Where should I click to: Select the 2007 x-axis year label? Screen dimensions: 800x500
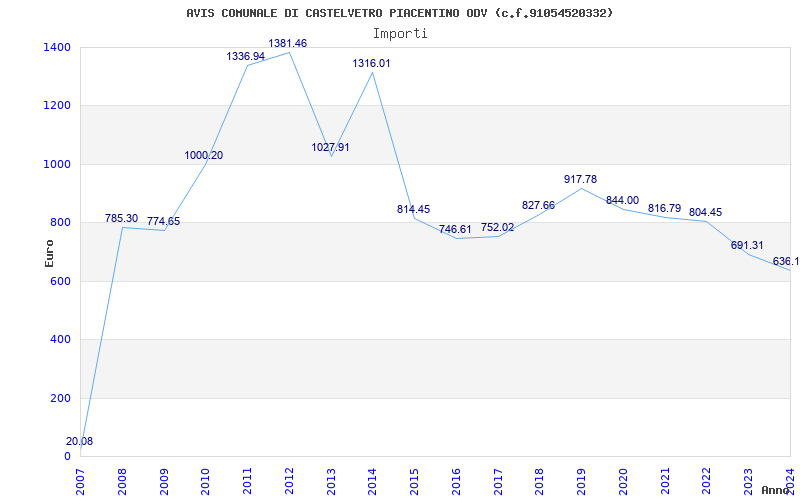pyautogui.click(x=80, y=481)
